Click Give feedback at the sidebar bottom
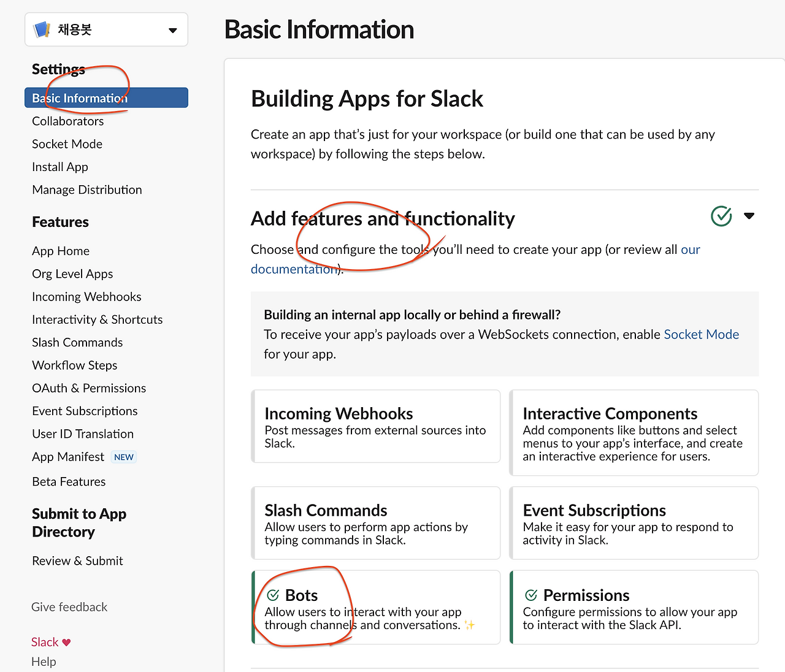The image size is (785, 672). 69,606
